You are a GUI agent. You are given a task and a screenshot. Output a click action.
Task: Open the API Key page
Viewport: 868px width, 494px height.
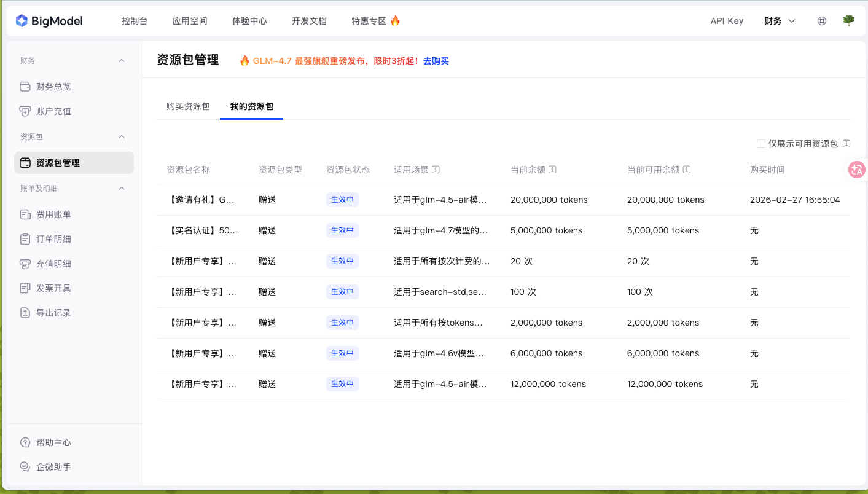click(x=726, y=20)
